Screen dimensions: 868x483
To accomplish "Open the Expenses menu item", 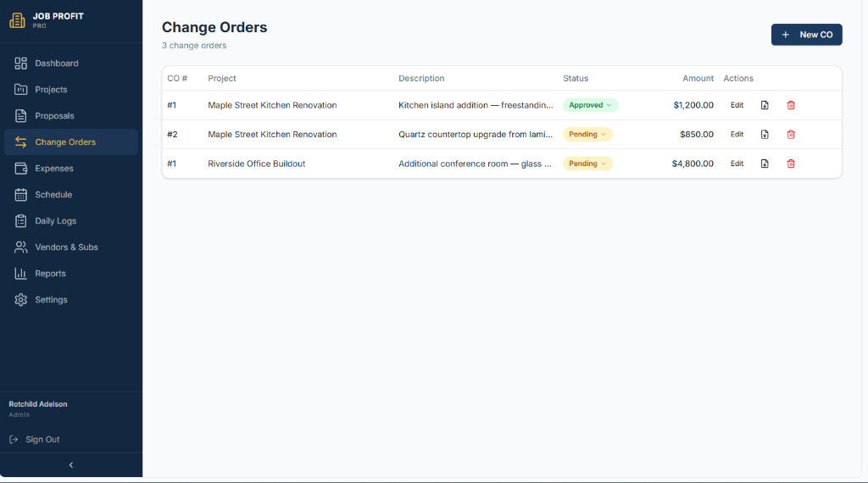I will click(x=71, y=168).
